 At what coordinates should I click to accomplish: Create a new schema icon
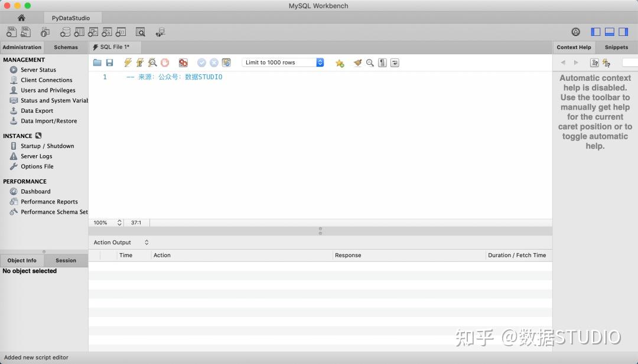click(x=65, y=32)
